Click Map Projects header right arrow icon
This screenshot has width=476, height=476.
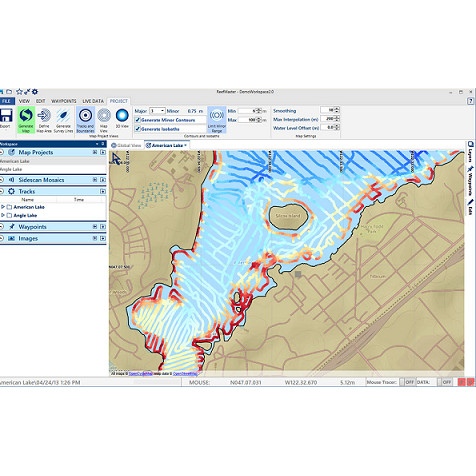coord(103,152)
